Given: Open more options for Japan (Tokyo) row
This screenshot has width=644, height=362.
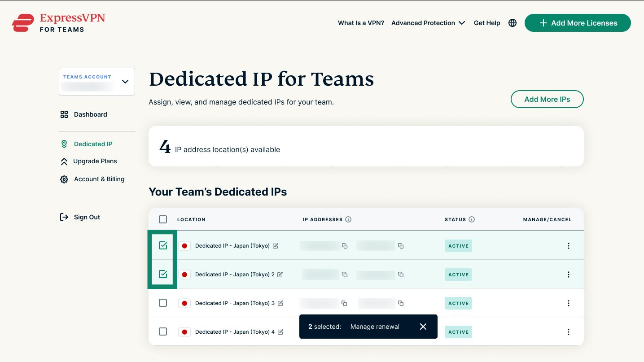Looking at the screenshot, I should (569, 246).
